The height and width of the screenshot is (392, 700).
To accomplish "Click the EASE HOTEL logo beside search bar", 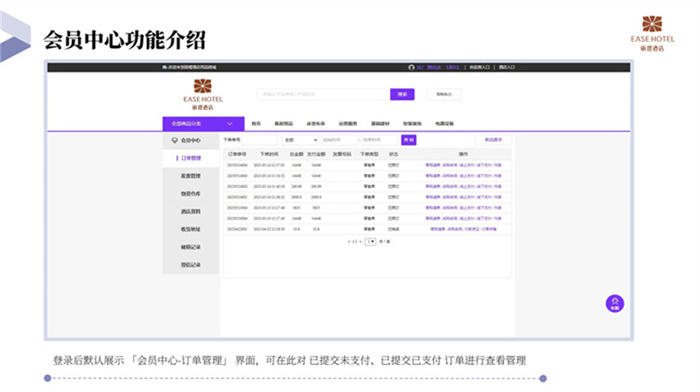I will pyautogui.click(x=203, y=94).
